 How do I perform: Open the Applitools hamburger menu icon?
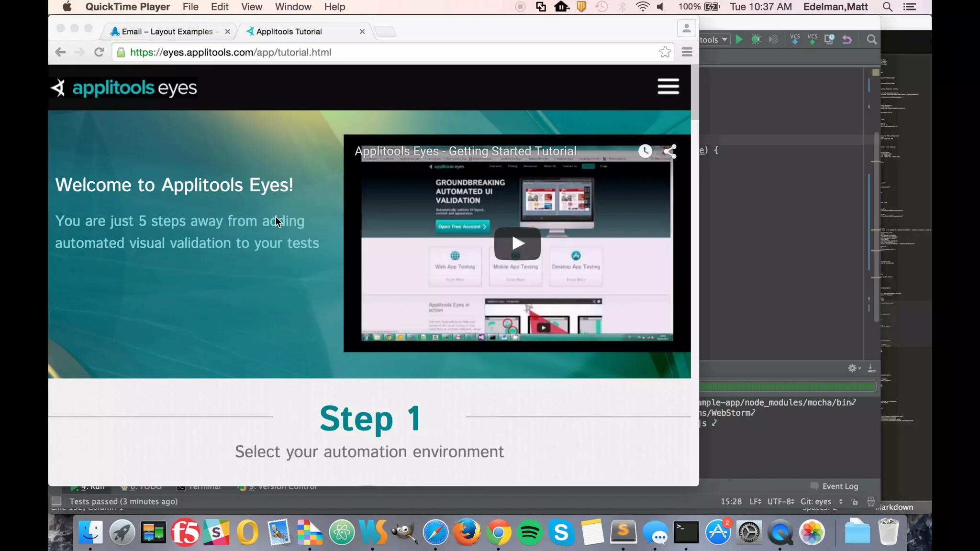click(x=668, y=87)
